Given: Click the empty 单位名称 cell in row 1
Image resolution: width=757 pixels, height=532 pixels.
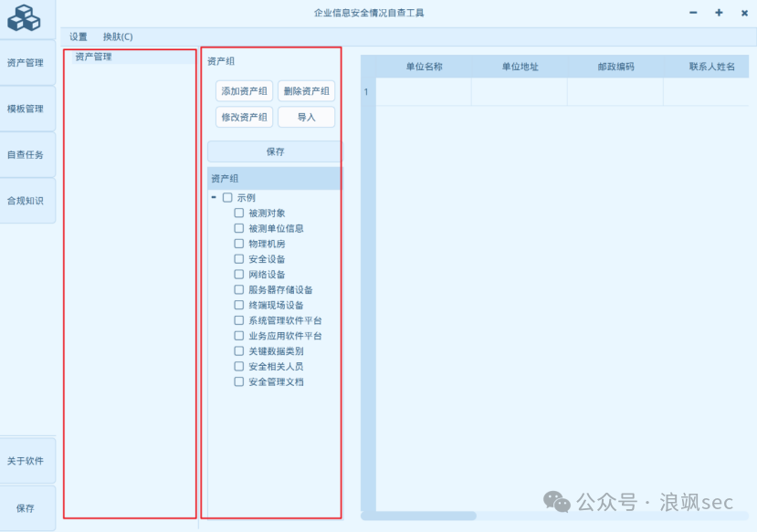Looking at the screenshot, I should pos(424,91).
